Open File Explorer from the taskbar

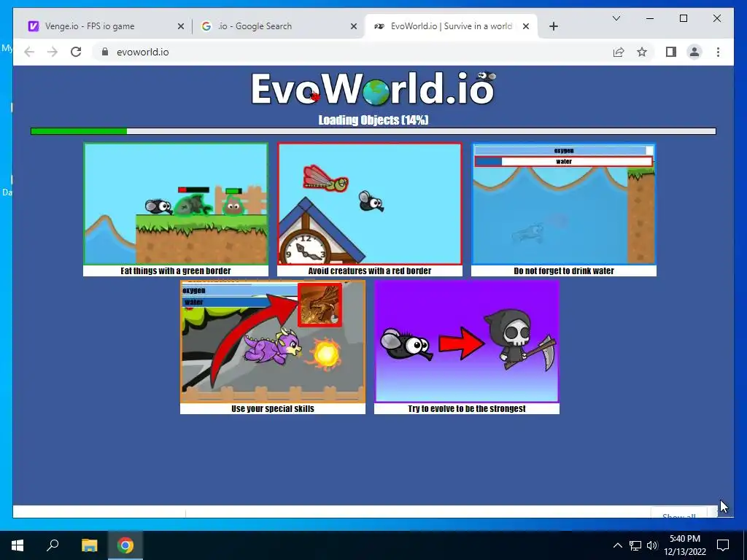pyautogui.click(x=89, y=545)
